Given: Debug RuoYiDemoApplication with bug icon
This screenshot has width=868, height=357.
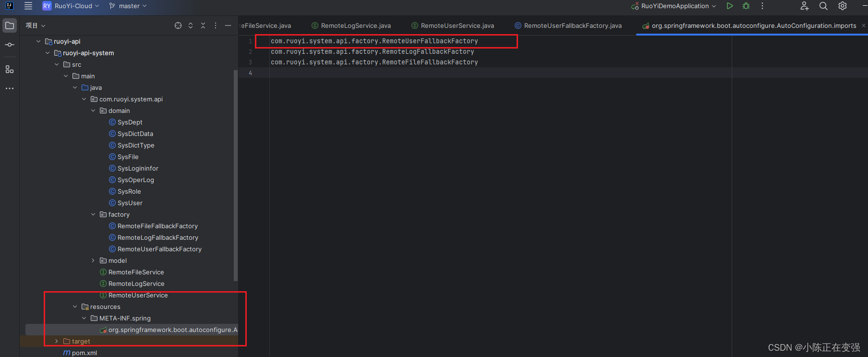Looking at the screenshot, I should pos(746,6).
